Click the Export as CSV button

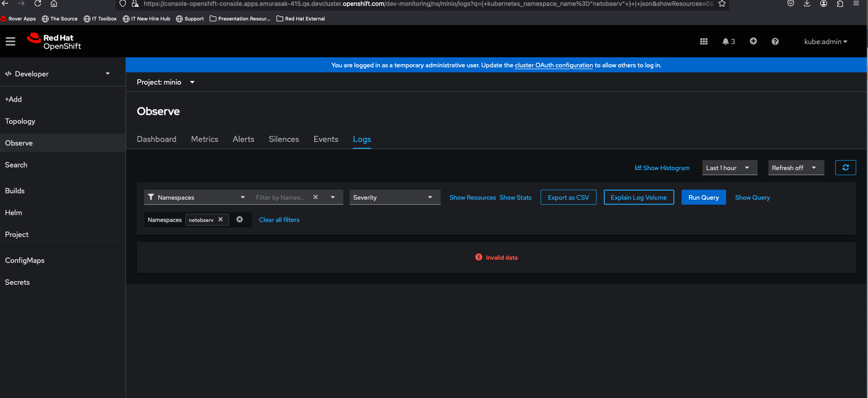tap(568, 197)
